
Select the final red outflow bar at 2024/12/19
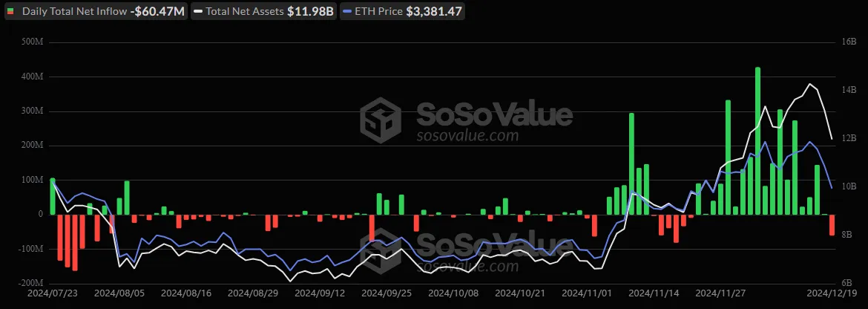pyautogui.click(x=832, y=224)
